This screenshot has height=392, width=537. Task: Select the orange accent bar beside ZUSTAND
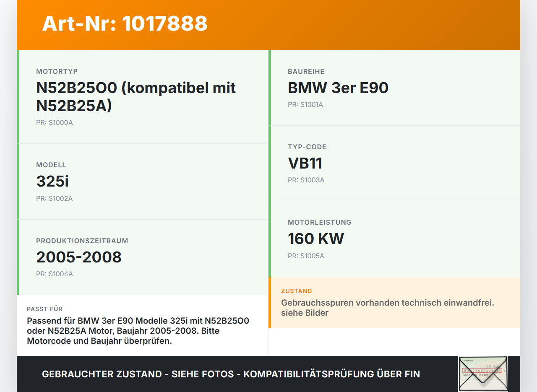point(270,302)
